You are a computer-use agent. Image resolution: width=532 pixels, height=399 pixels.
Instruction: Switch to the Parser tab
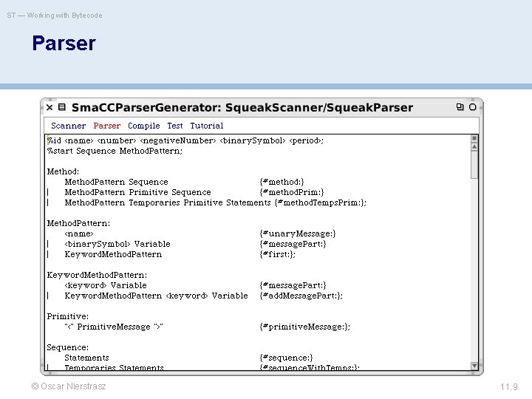tap(107, 126)
